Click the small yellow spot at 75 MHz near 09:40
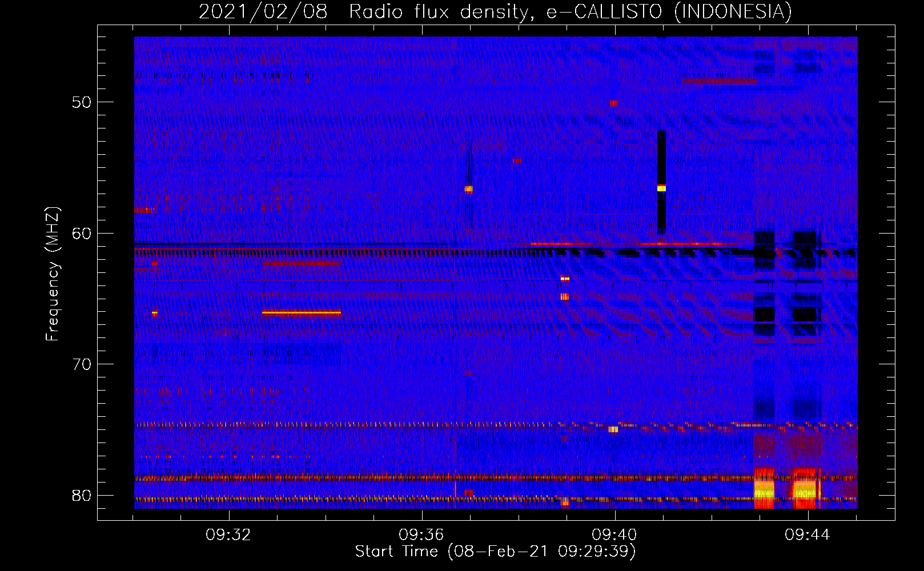 [x=613, y=429]
